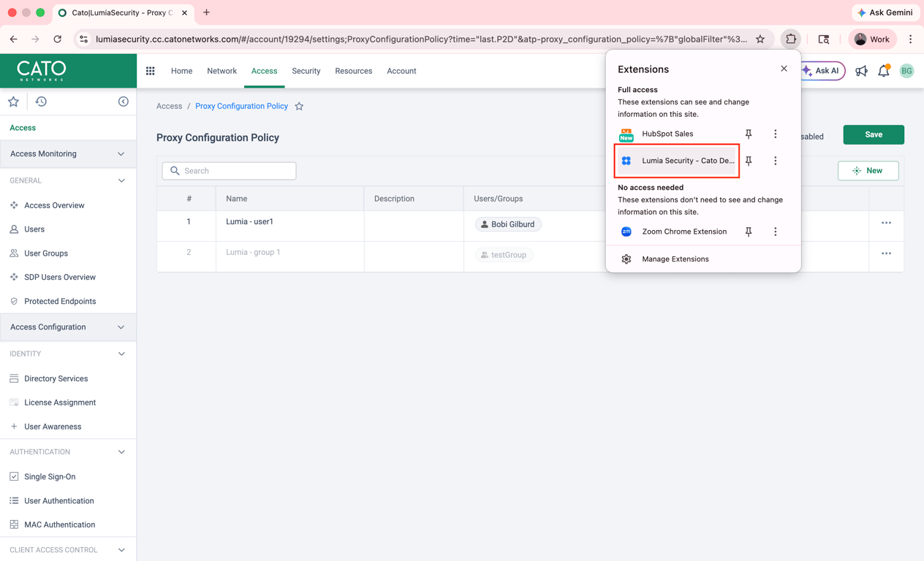Open Single Sign-On settings
The width and height of the screenshot is (924, 561).
50,477
